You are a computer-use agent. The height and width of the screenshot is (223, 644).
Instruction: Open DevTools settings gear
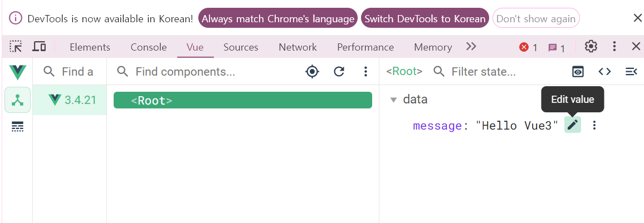pos(591,47)
